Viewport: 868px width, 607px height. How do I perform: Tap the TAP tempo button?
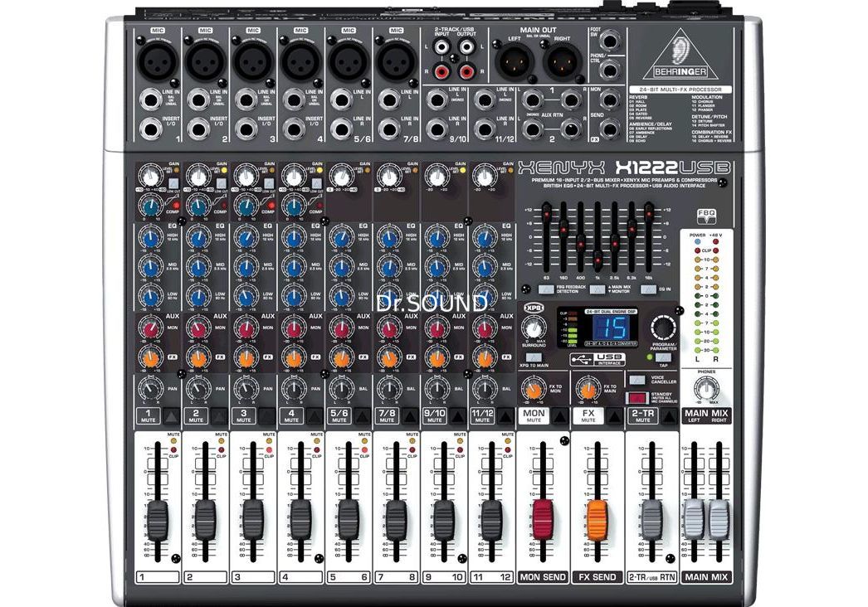(663, 357)
